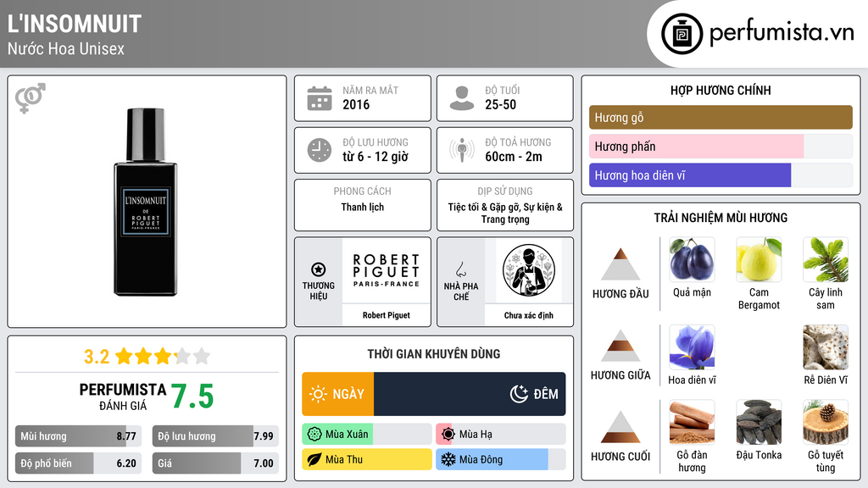Click the Giá 7.00 score bar
The width and height of the screenshot is (868, 488).
(x=215, y=463)
